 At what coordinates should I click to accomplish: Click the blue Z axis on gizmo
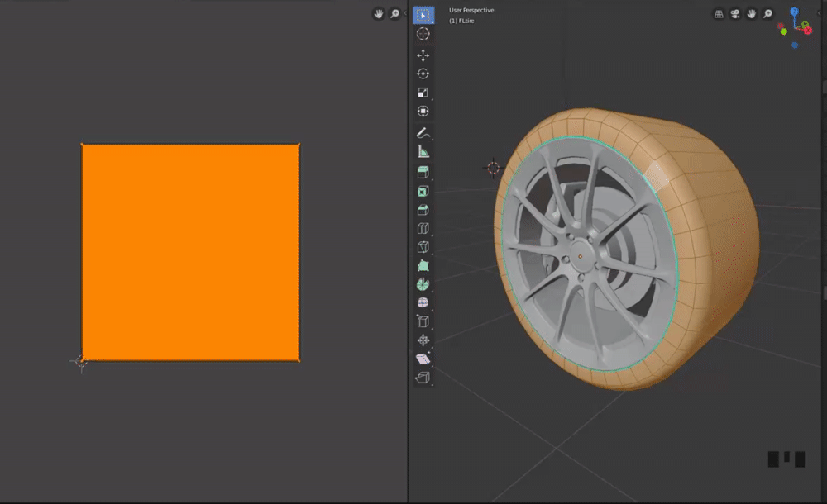pos(794,12)
